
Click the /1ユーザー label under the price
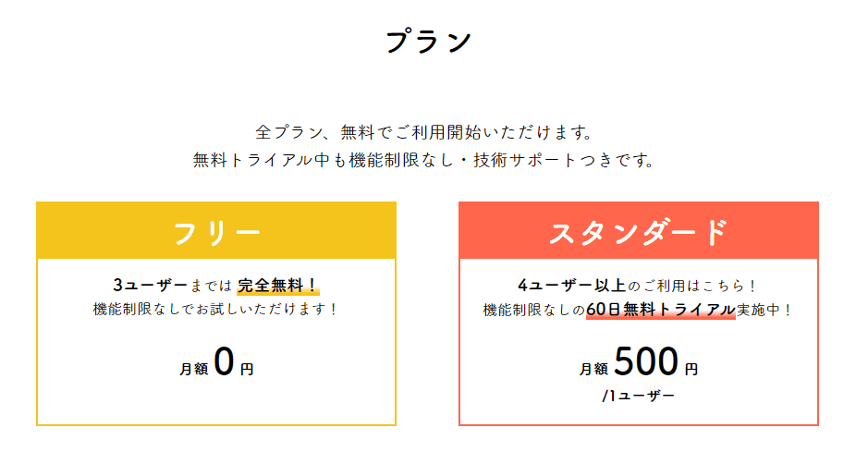(638, 396)
